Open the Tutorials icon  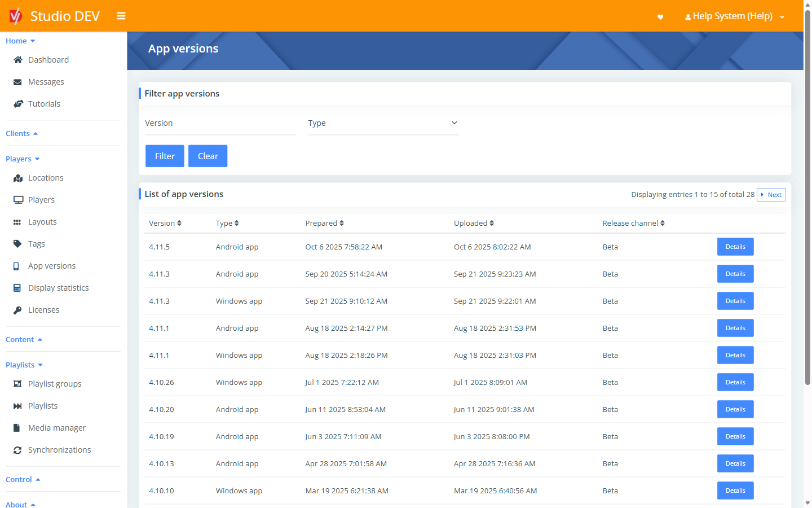pos(18,104)
